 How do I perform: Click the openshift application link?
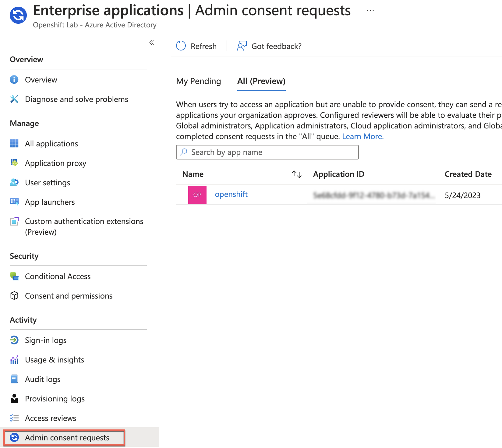[231, 194]
